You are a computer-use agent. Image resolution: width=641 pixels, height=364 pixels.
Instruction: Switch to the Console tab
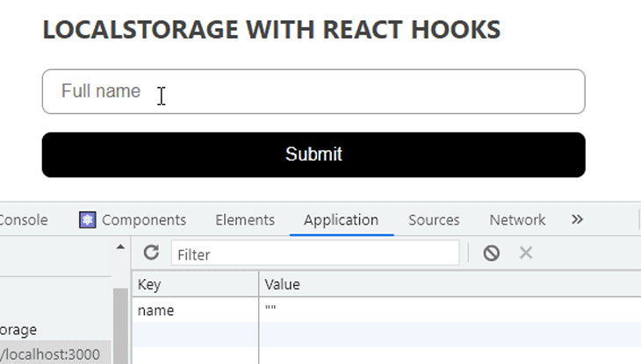(24, 220)
